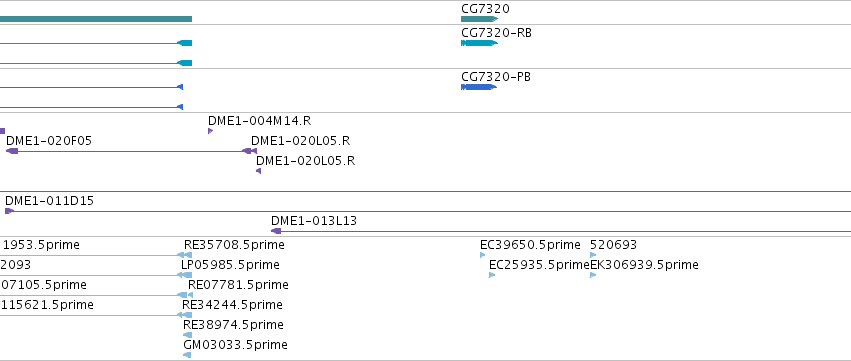Click the DME1-004M14.R arrow marker
851x361 pixels.
click(211, 131)
